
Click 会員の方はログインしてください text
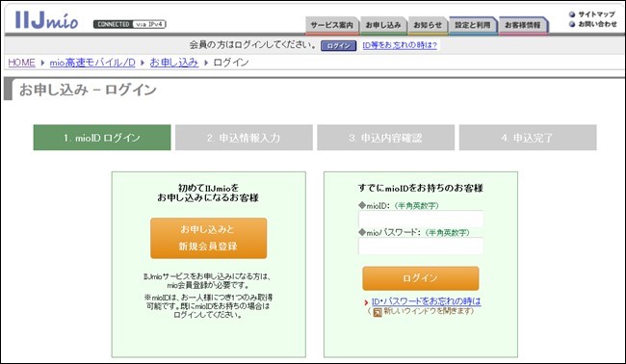click(x=252, y=45)
